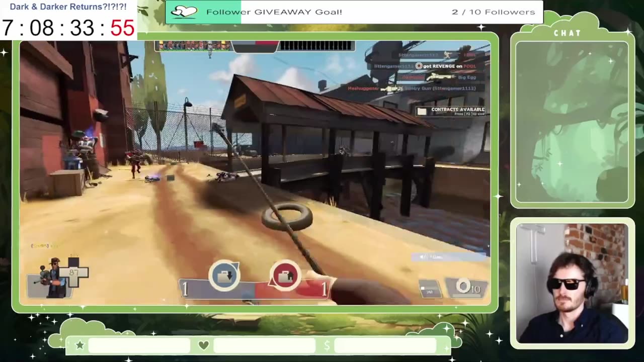Click the Contracts Available notification
The height and width of the screenshot is (362, 644).
coord(451,111)
